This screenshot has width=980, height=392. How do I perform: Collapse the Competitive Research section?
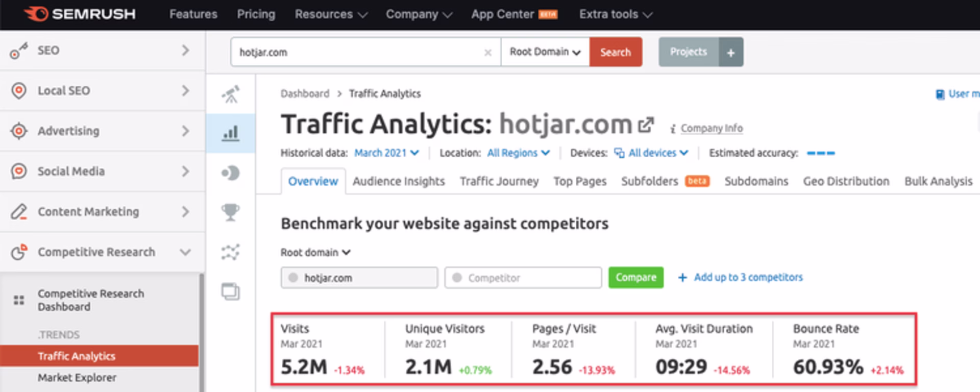pyautogui.click(x=185, y=252)
